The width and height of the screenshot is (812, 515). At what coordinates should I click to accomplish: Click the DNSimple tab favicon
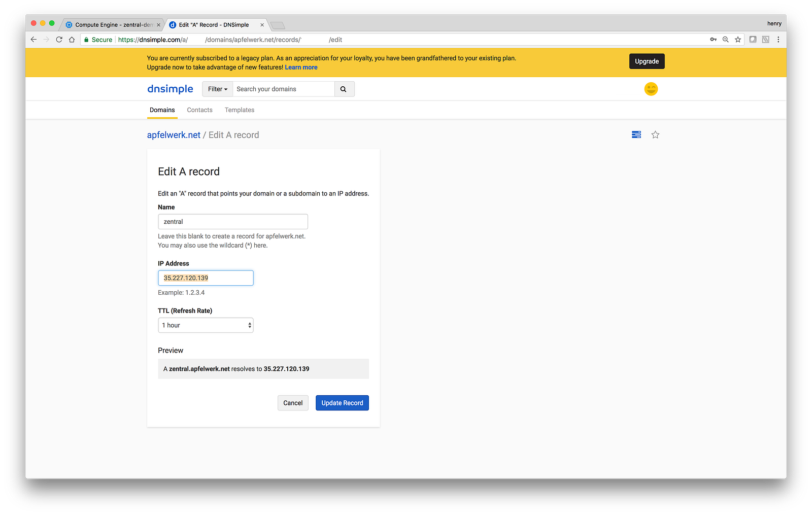coord(173,25)
